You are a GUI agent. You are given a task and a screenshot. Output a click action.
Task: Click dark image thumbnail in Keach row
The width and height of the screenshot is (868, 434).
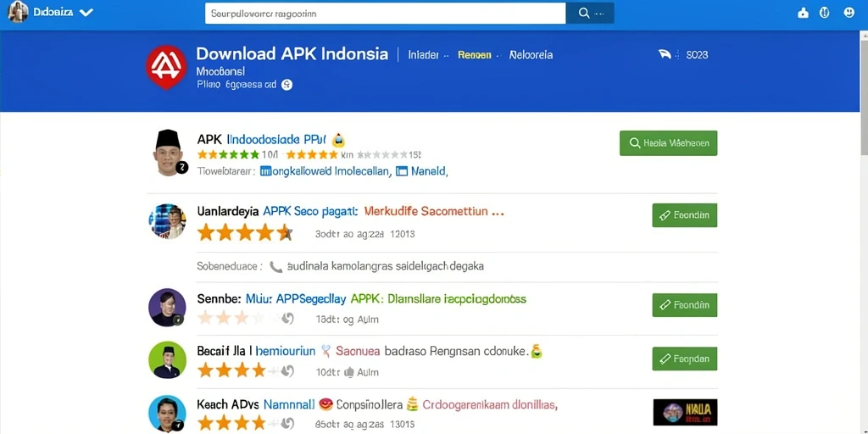(x=685, y=413)
